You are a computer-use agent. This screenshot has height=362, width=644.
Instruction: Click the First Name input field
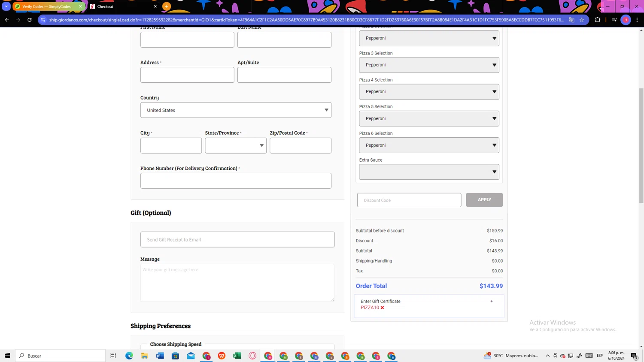[x=187, y=39]
